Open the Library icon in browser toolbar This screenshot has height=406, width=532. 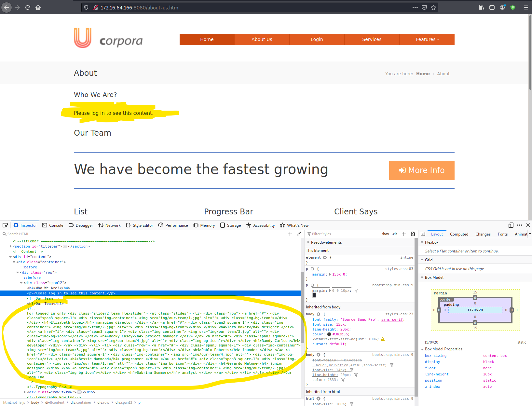coord(482,7)
